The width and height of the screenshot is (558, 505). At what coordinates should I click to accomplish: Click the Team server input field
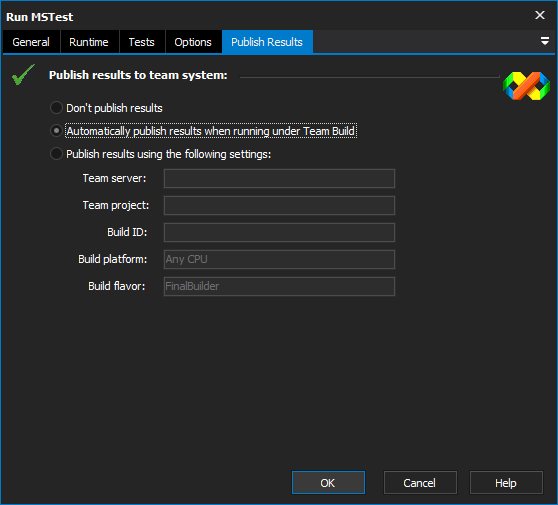coord(279,178)
